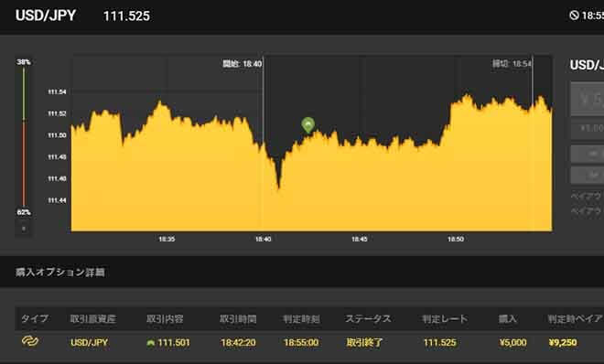This screenshot has width=604, height=364.
Task: Click the clock icon beside the 18:55 time
Action: point(574,16)
